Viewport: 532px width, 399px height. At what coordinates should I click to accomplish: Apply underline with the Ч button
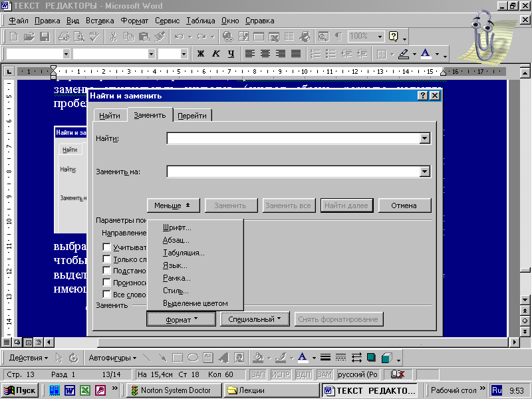click(231, 54)
